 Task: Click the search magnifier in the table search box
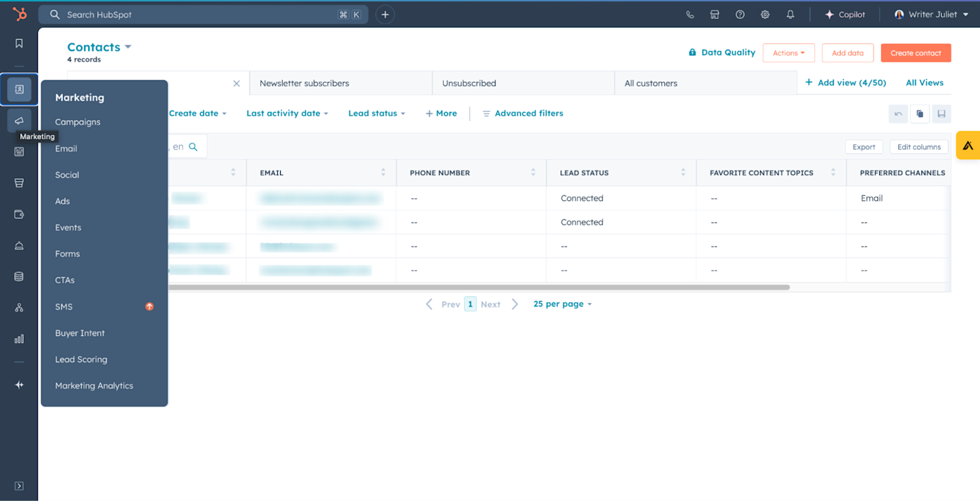click(x=193, y=147)
